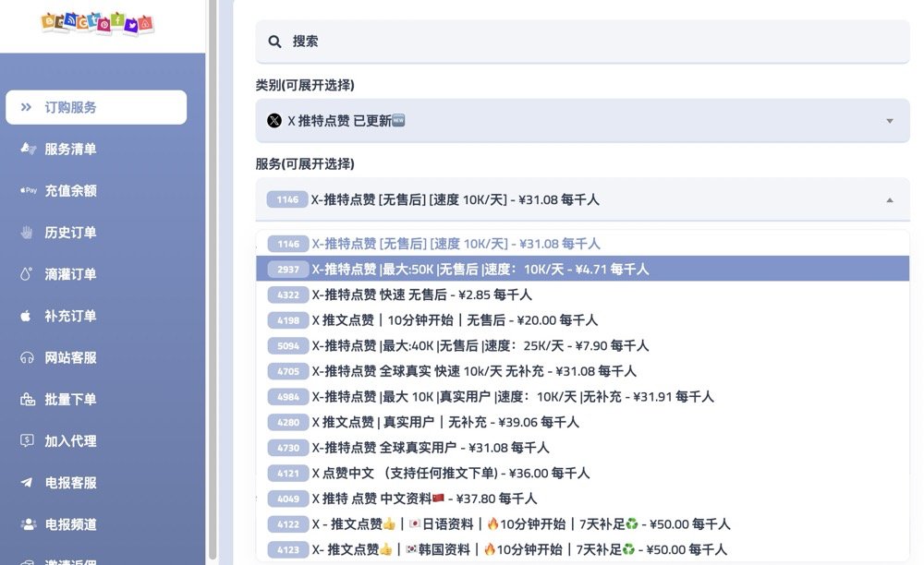Click the dollar icon beside 加入代理
924x565 pixels.
[x=27, y=440]
